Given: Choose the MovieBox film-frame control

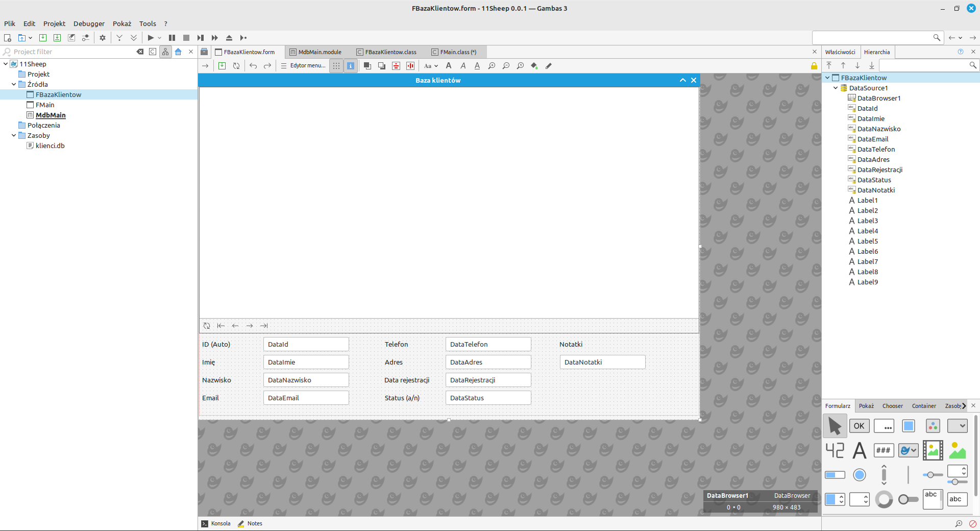Looking at the screenshot, I should pos(933,450).
